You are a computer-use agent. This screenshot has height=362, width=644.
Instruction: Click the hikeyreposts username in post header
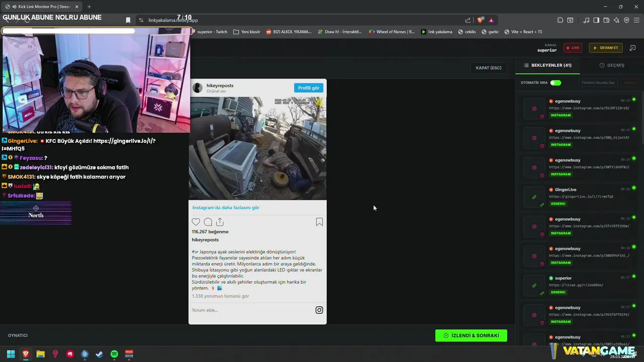[x=220, y=85]
